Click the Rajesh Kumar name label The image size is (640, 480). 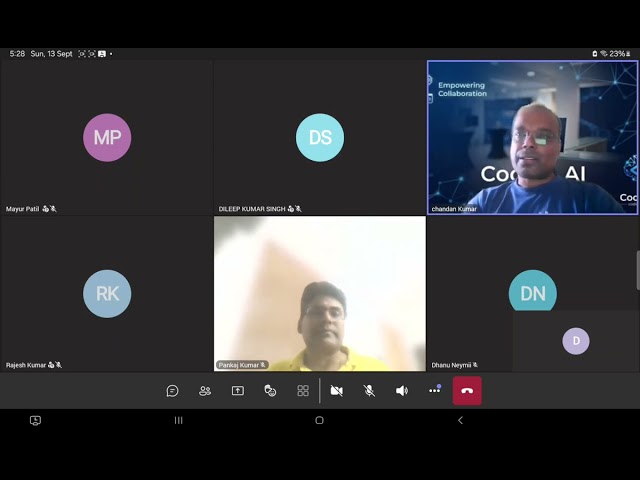26,365
